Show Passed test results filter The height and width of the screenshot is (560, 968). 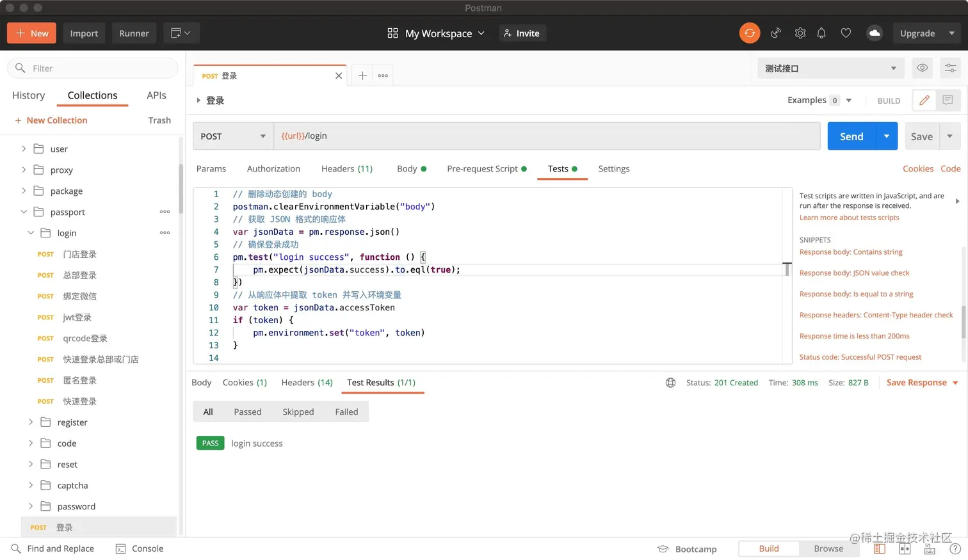click(x=248, y=412)
